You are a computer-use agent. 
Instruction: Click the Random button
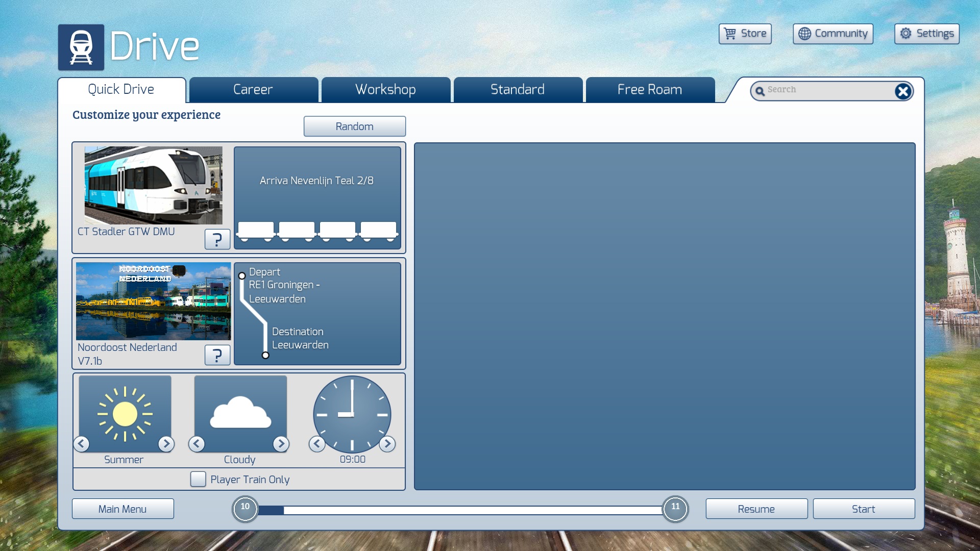click(x=355, y=126)
